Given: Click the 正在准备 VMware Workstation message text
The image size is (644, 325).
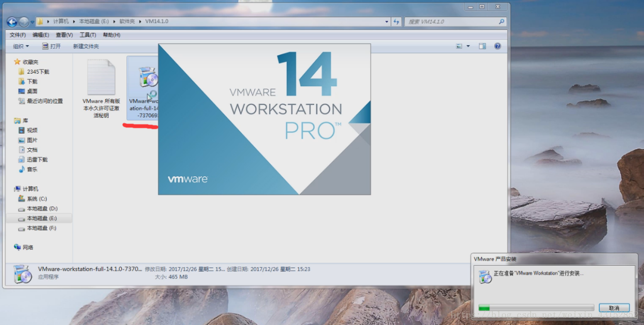Looking at the screenshot, I should [538, 273].
